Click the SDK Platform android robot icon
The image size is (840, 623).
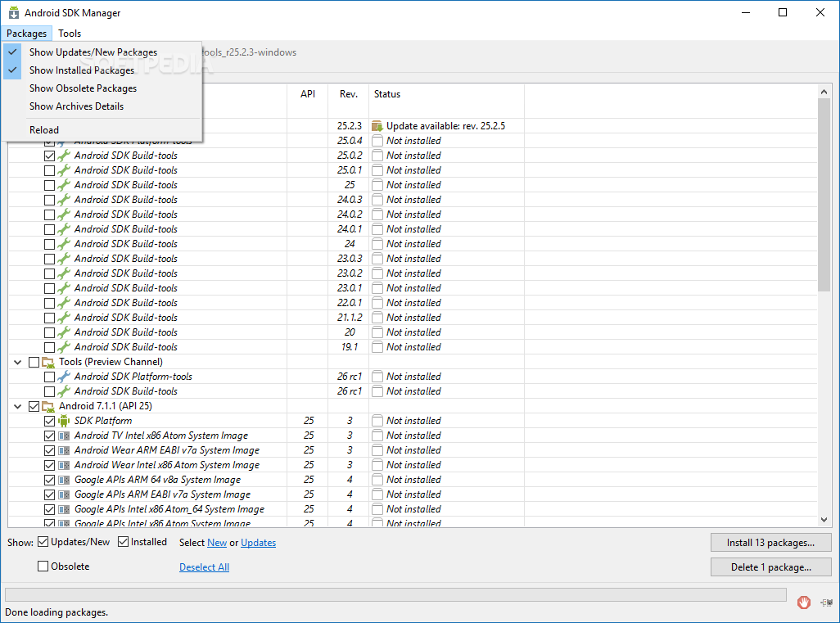click(64, 421)
